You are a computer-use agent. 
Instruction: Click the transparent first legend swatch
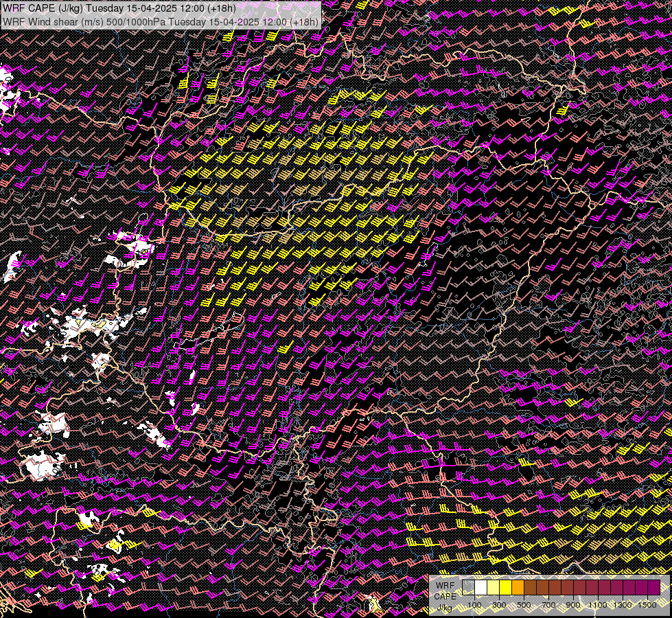(468, 587)
